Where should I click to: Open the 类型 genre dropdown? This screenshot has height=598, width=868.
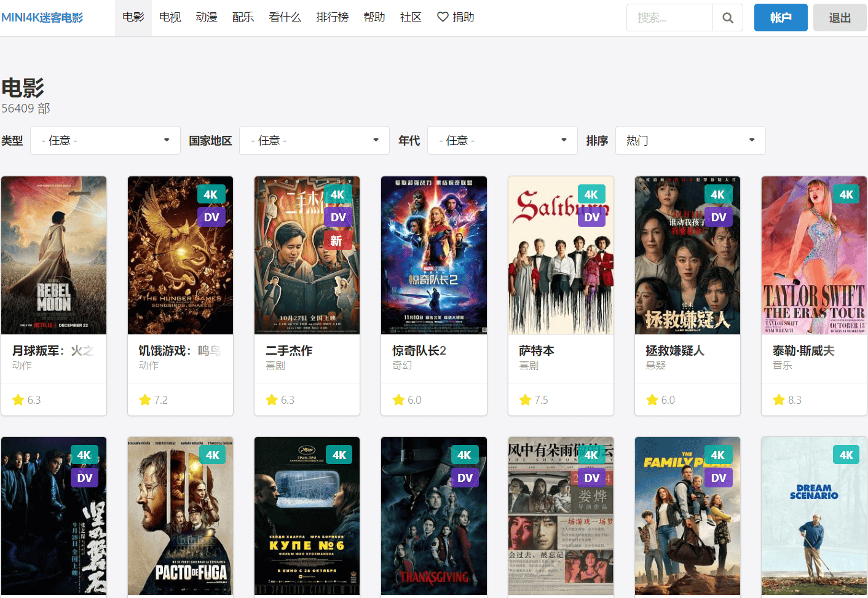click(105, 141)
